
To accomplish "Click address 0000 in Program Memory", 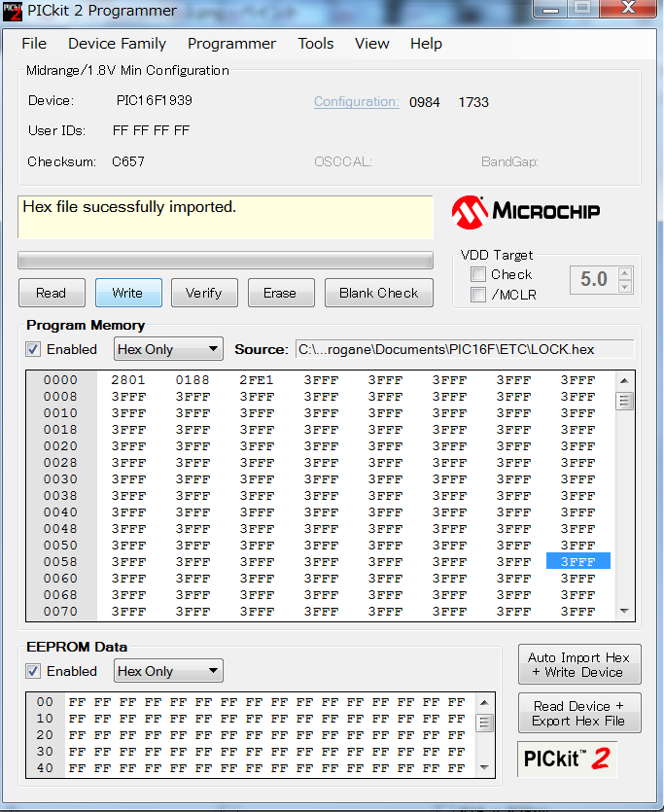I will [x=60, y=380].
